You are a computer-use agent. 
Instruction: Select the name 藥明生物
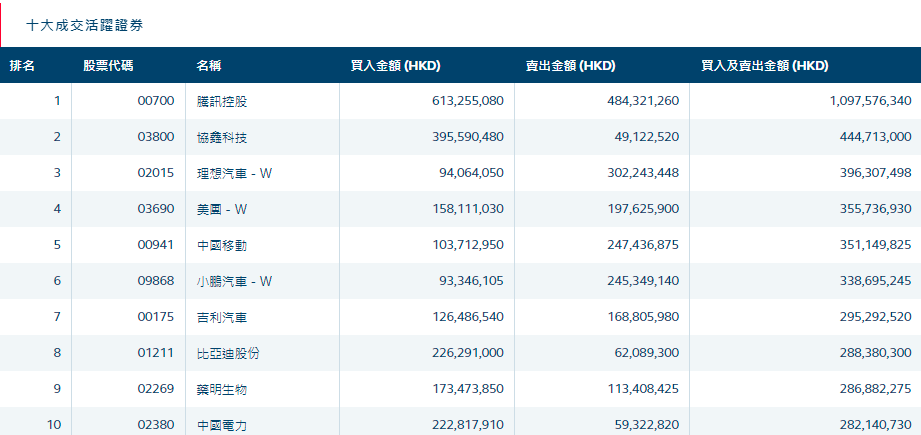222,389
